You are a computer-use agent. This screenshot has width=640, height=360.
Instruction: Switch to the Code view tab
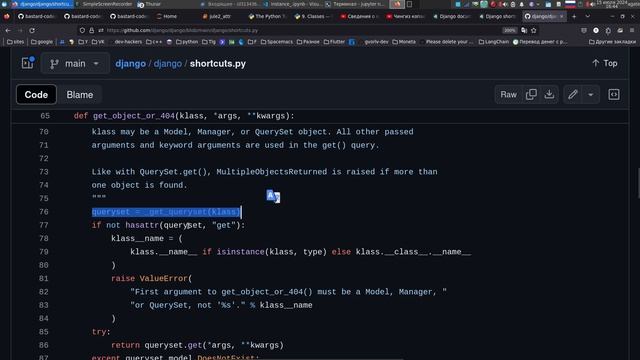(36, 95)
